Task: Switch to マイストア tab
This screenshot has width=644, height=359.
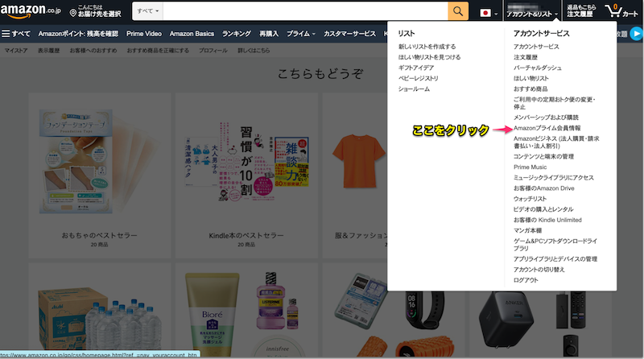Action: 16,51
